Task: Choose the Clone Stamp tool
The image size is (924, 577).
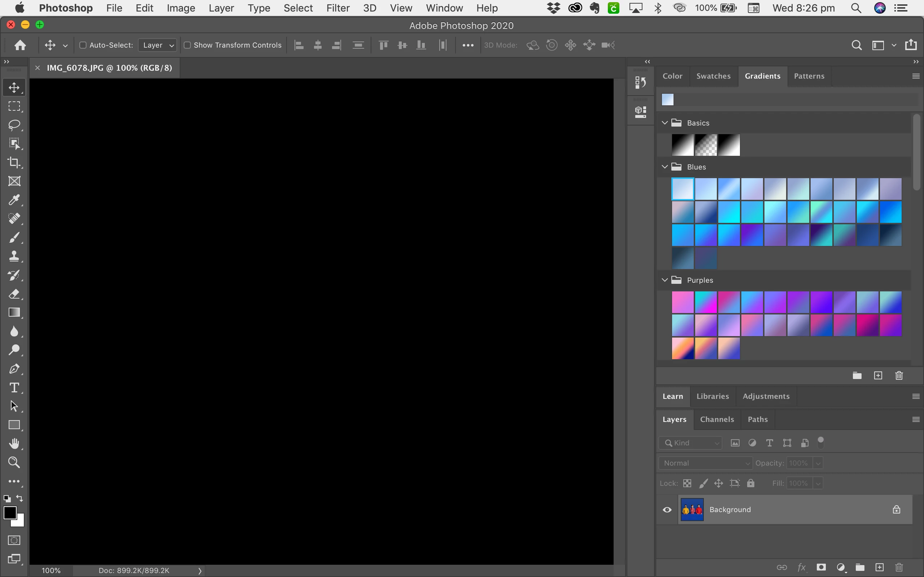Action: tap(14, 256)
